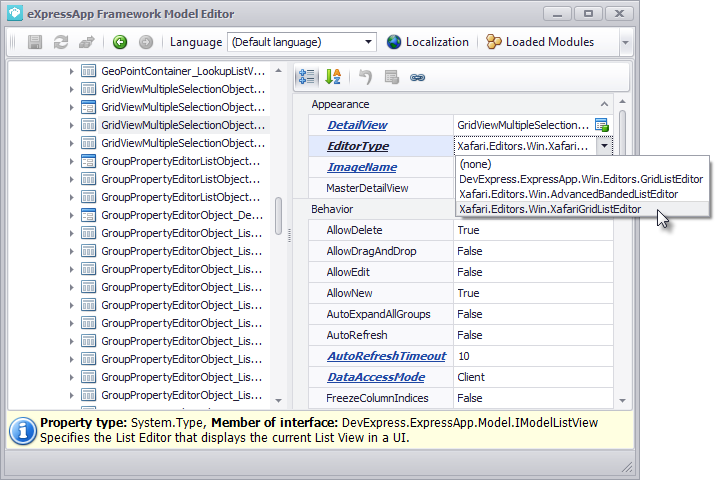
Task: Follow the AutoRefreshTimeout property link
Action: click(386, 356)
